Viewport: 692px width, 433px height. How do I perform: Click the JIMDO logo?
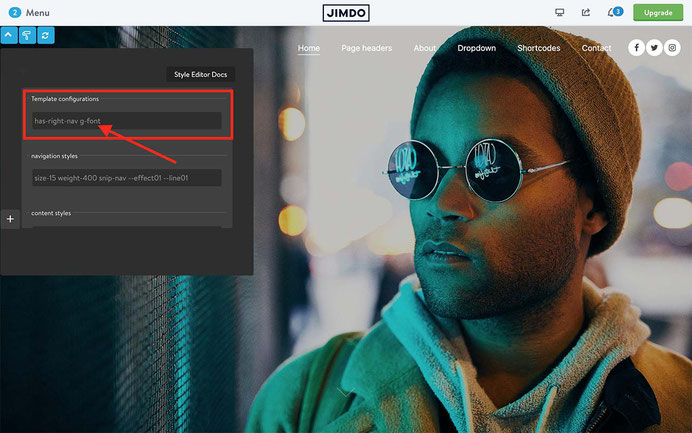point(346,13)
